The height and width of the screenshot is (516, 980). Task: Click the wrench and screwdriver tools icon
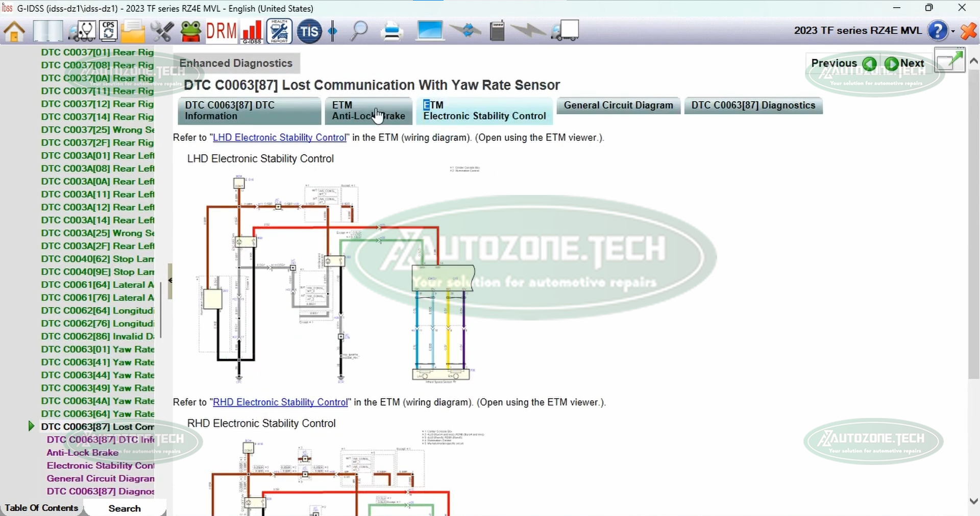(x=162, y=31)
